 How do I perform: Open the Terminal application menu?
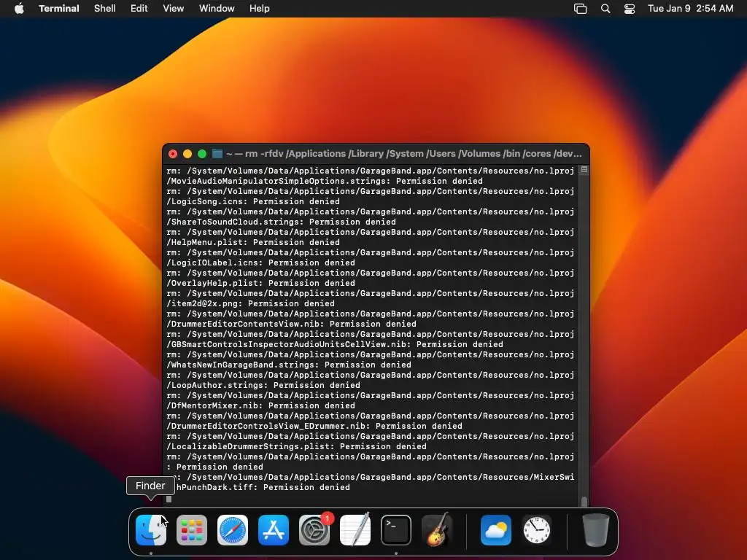(x=59, y=9)
